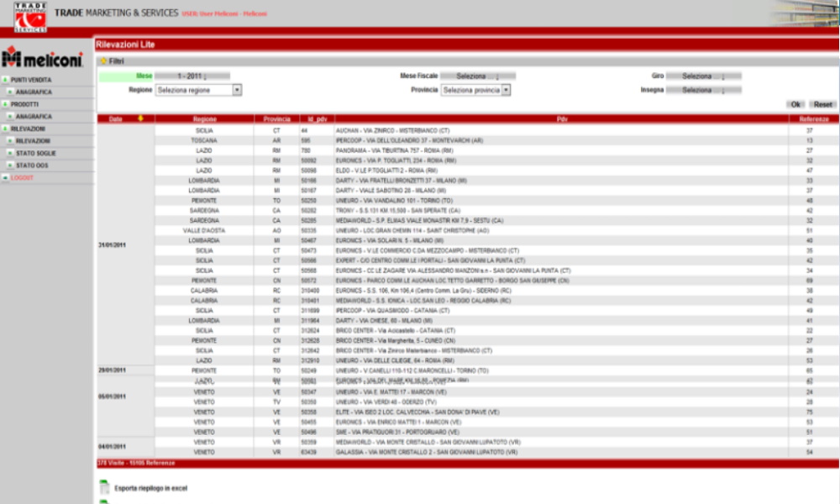The image size is (840, 504).
Task: Click the Filtri panel header label
Action: [x=116, y=61]
